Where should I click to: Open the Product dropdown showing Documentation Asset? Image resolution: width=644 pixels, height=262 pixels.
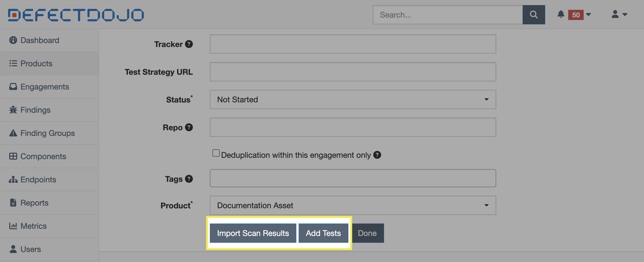(353, 205)
